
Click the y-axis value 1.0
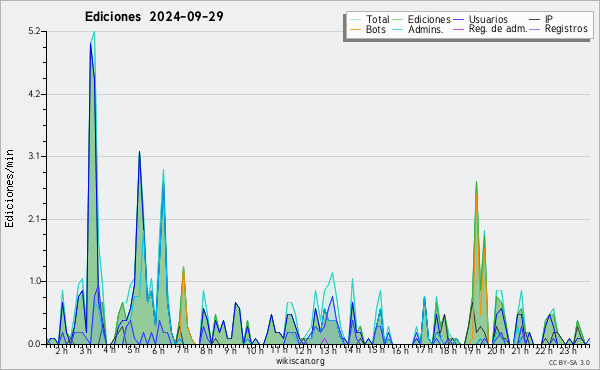[x=34, y=281]
